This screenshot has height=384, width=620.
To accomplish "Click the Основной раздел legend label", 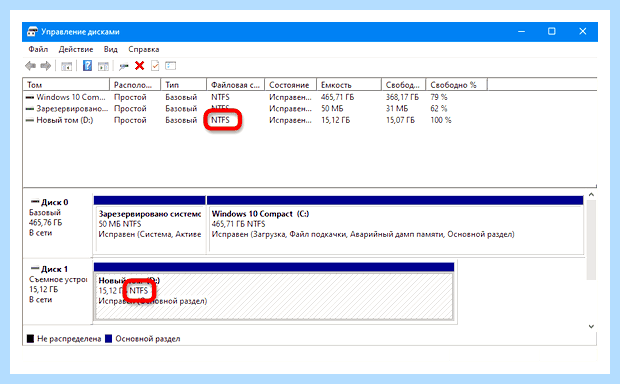I will click(x=148, y=339).
